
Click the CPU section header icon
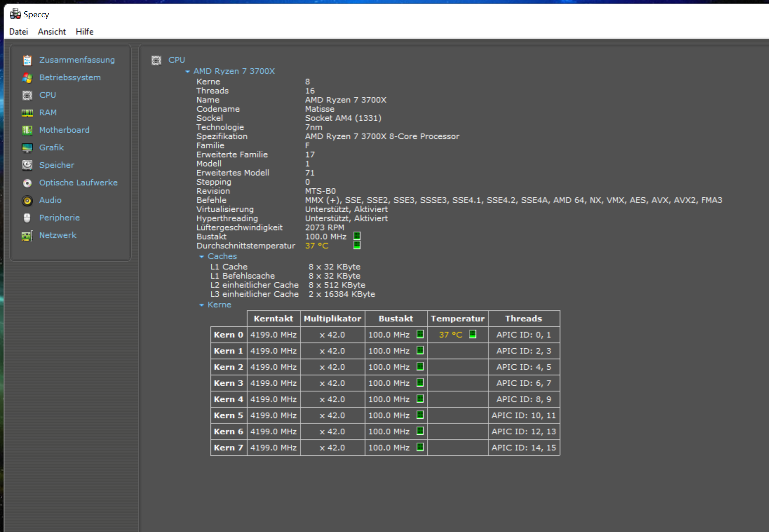(x=156, y=60)
